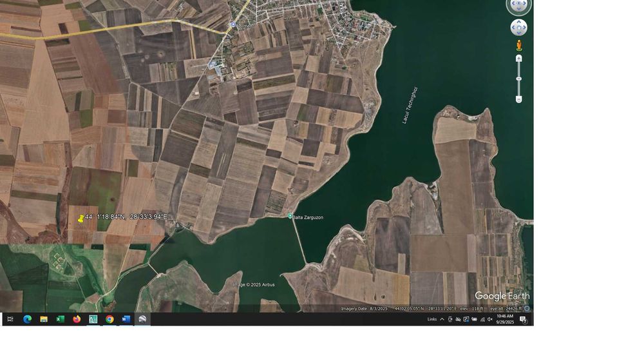Click the blue place marker near the town road
This screenshot has width=644, height=363.
click(x=233, y=25)
